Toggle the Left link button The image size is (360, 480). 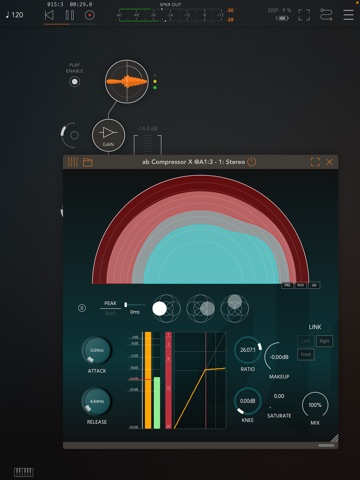(x=306, y=341)
